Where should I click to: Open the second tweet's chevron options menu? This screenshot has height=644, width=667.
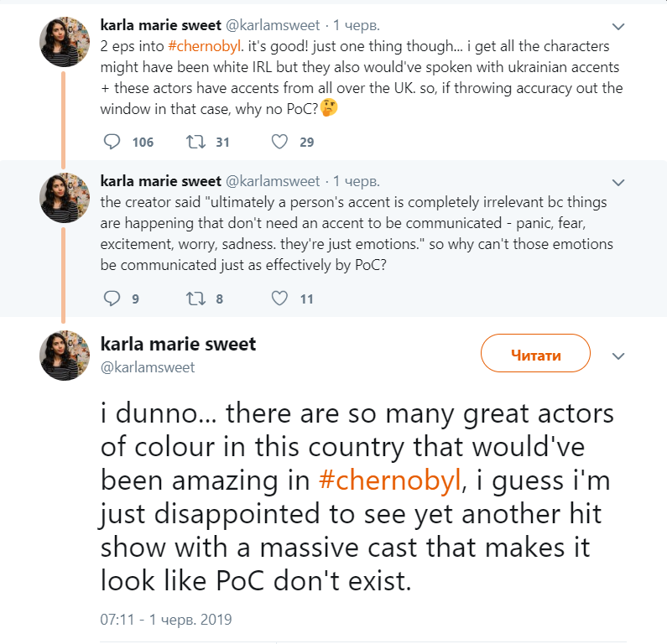coord(618,181)
